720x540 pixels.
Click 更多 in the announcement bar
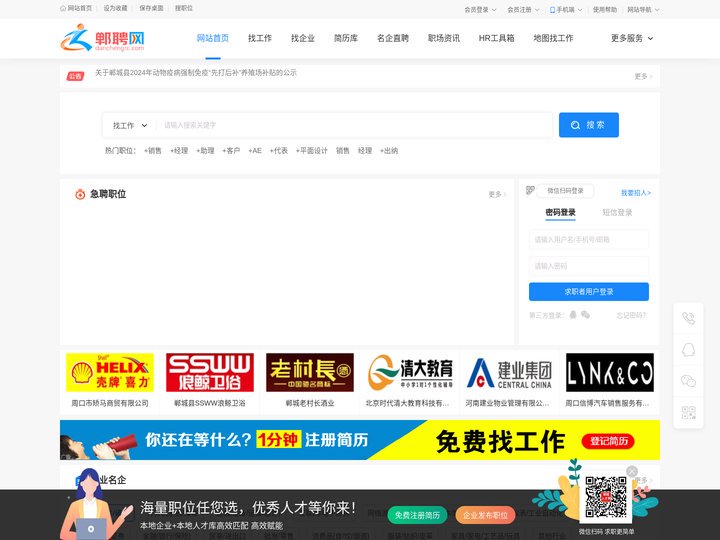[643, 76]
